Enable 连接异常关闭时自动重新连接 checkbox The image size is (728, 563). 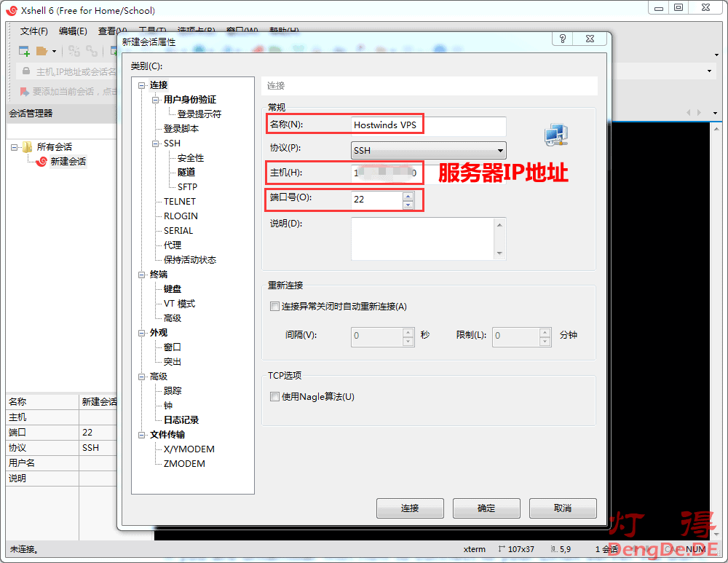coord(274,307)
